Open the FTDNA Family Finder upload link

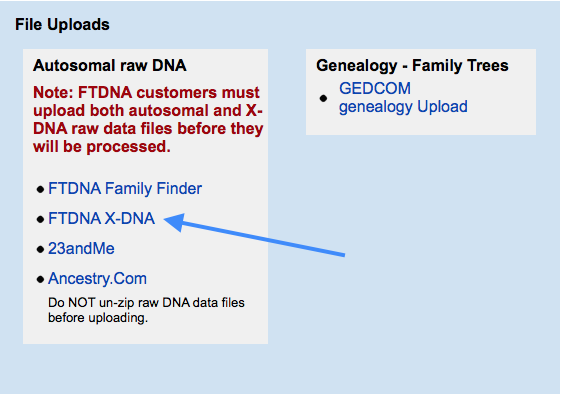click(x=125, y=189)
